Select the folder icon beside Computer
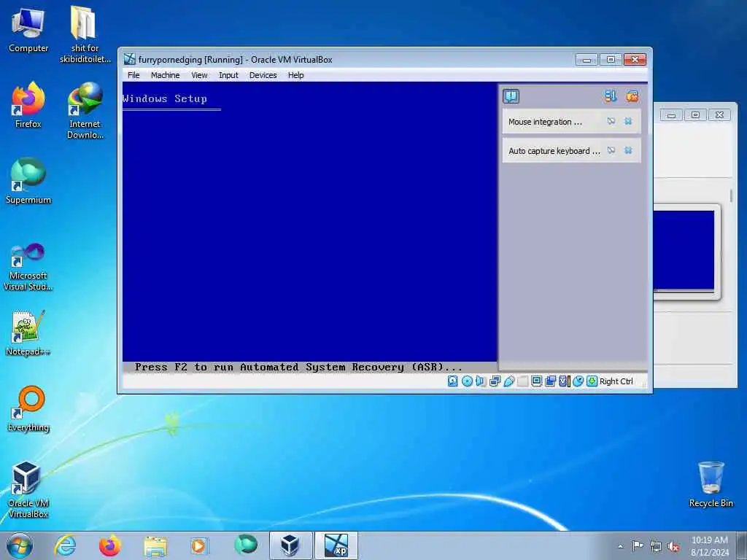747x560 pixels. pos(85,34)
